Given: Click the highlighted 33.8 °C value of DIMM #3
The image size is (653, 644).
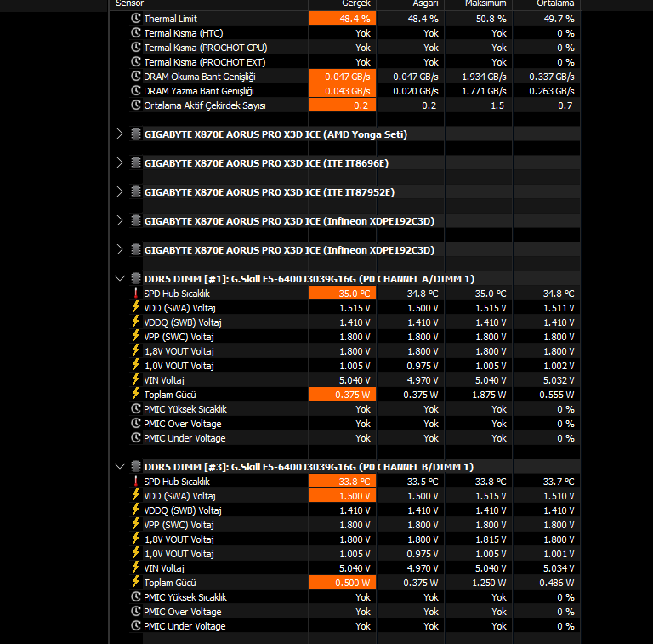Looking at the screenshot, I should point(343,482).
